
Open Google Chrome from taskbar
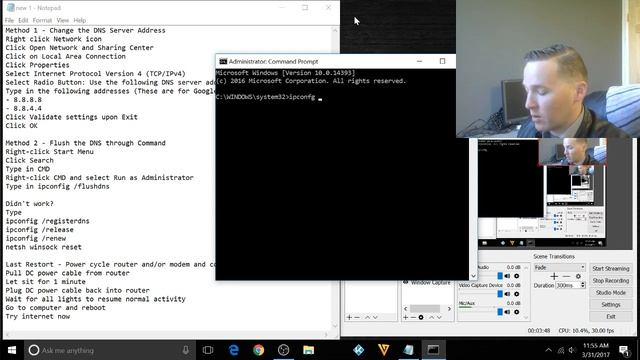pyautogui.click(x=258, y=350)
